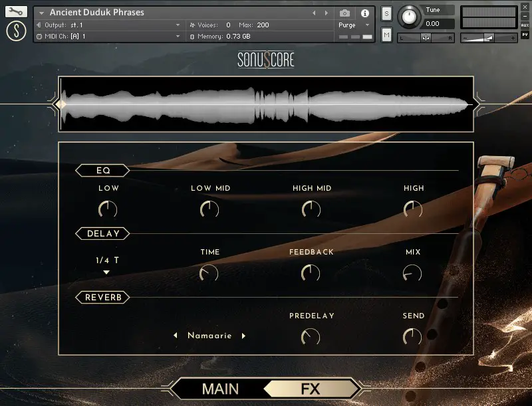Go to the previous reverb preset
Image resolution: width=532 pixels, height=406 pixels.
click(176, 336)
